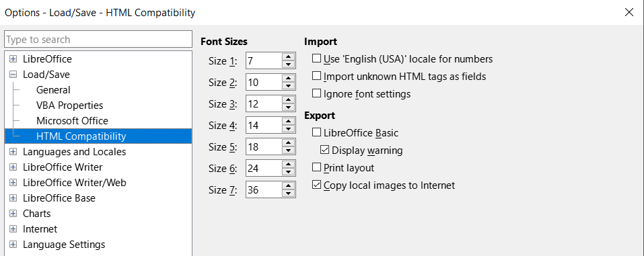Image resolution: width=644 pixels, height=256 pixels.
Task: Increase Size 4 font value
Action: 289,121
